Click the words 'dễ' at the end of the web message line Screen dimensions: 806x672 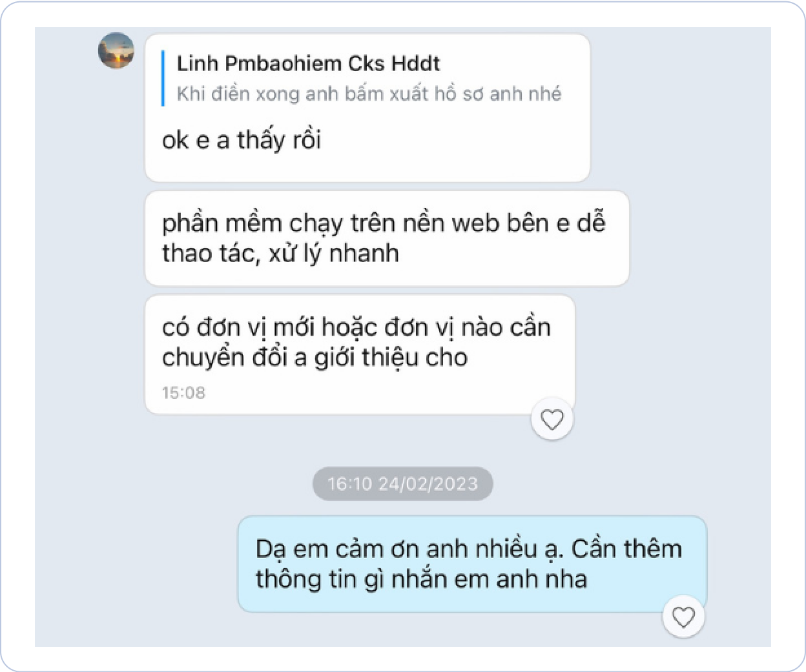coord(592,223)
